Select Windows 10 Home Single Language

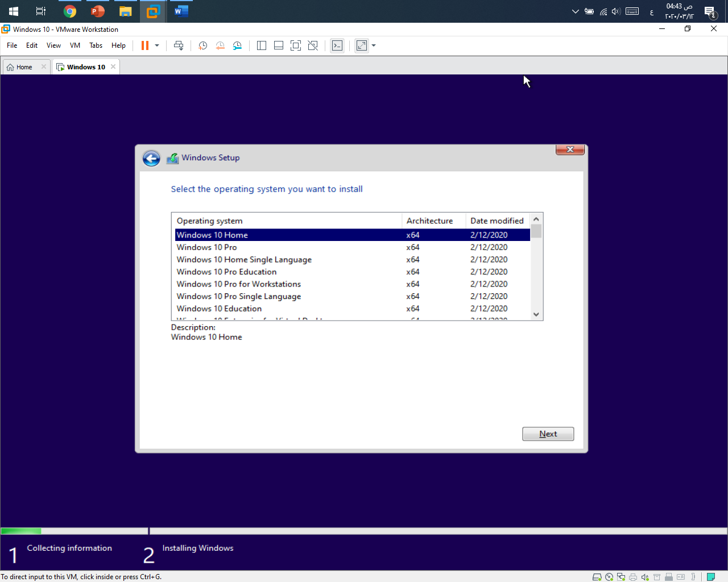353,260
